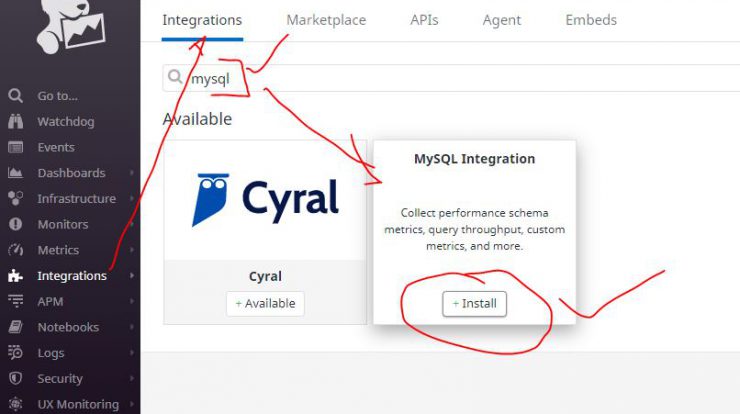Click the Infrastructure hexagons icon

15,198
